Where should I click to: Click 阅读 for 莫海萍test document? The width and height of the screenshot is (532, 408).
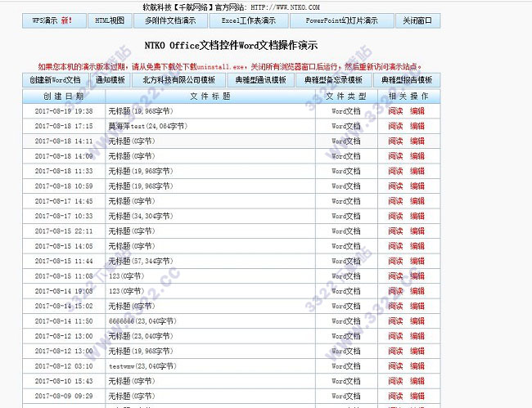click(x=395, y=126)
